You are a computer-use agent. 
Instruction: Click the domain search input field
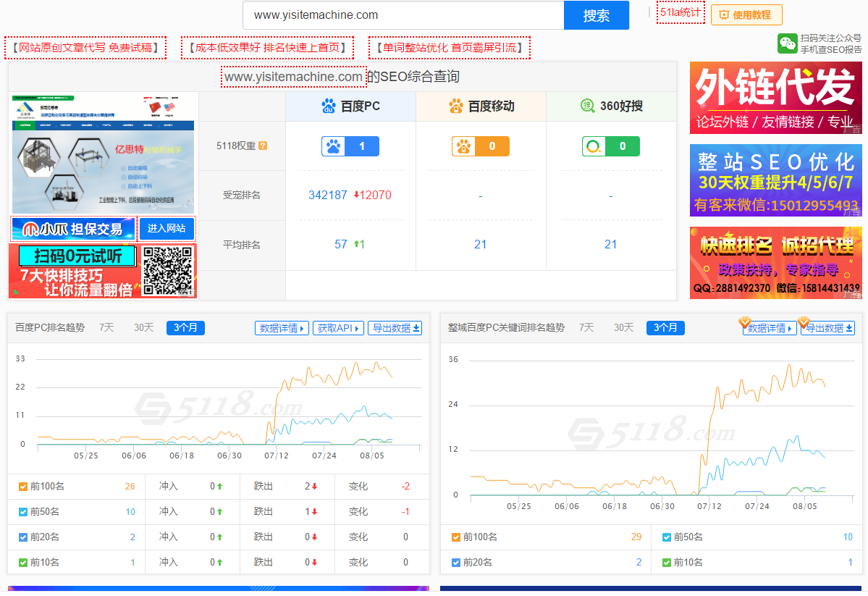coord(403,15)
